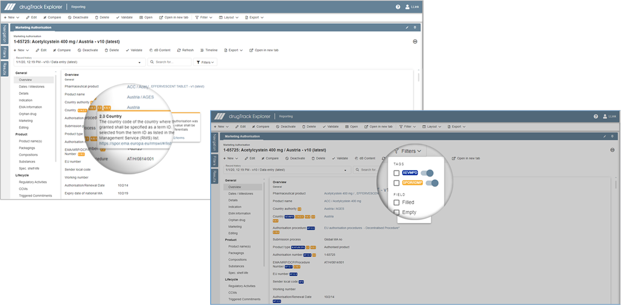Open Filter dropdown in back window main toolbar
The image size is (644, 305).
click(x=204, y=17)
